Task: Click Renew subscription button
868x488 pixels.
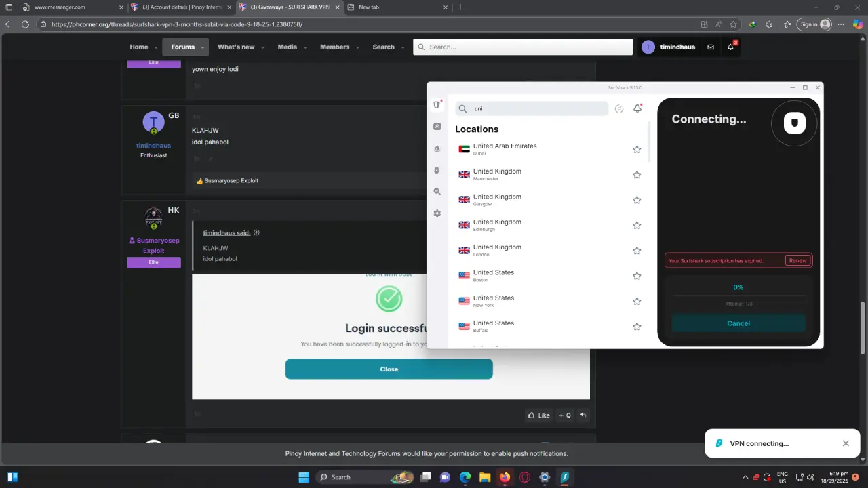Action: click(x=797, y=260)
